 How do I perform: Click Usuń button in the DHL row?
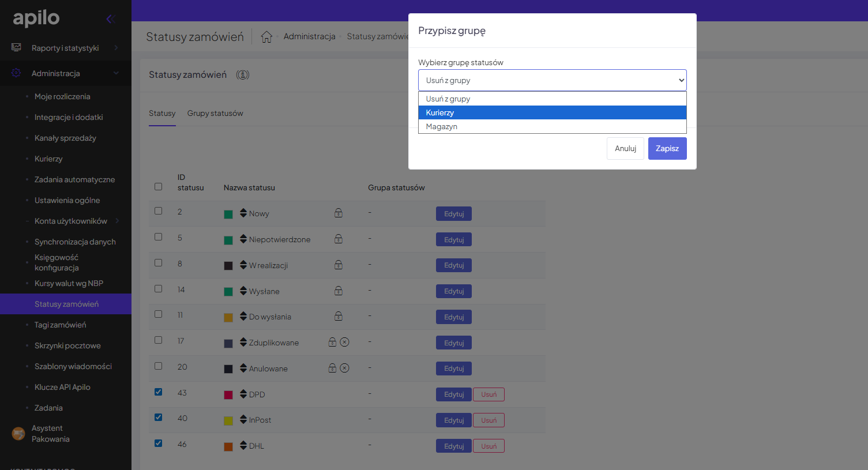point(489,446)
